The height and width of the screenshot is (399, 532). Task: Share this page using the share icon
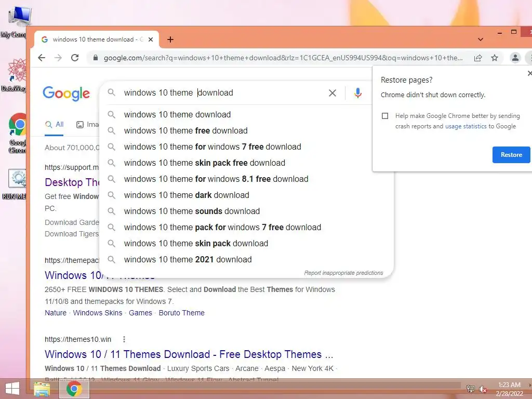click(x=478, y=58)
